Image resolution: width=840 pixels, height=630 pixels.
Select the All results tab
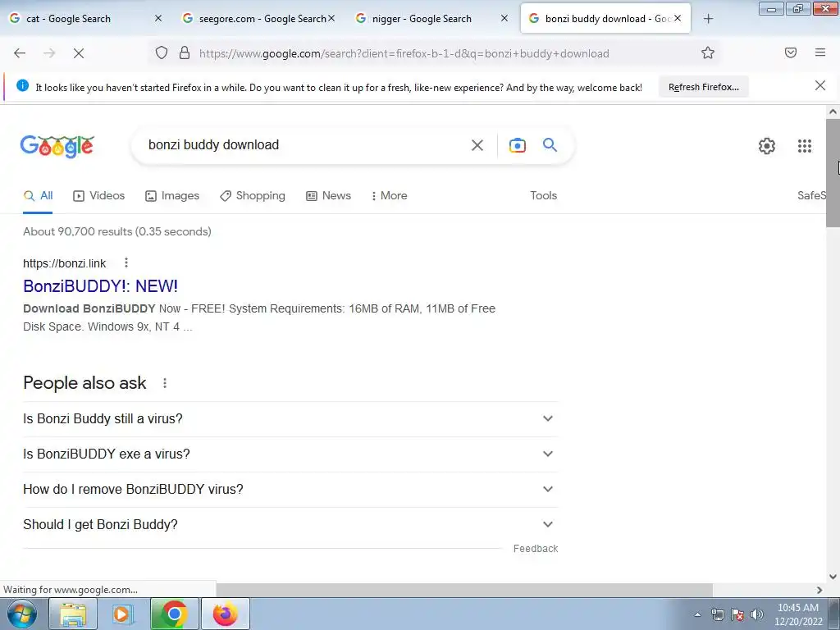point(38,195)
